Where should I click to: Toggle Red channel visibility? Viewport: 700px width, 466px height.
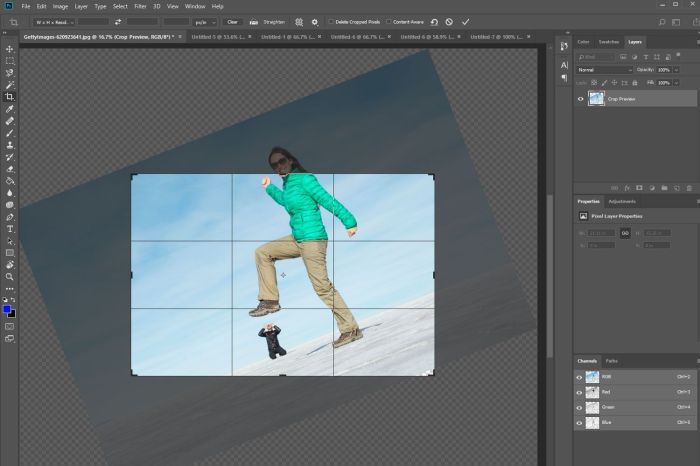click(579, 392)
